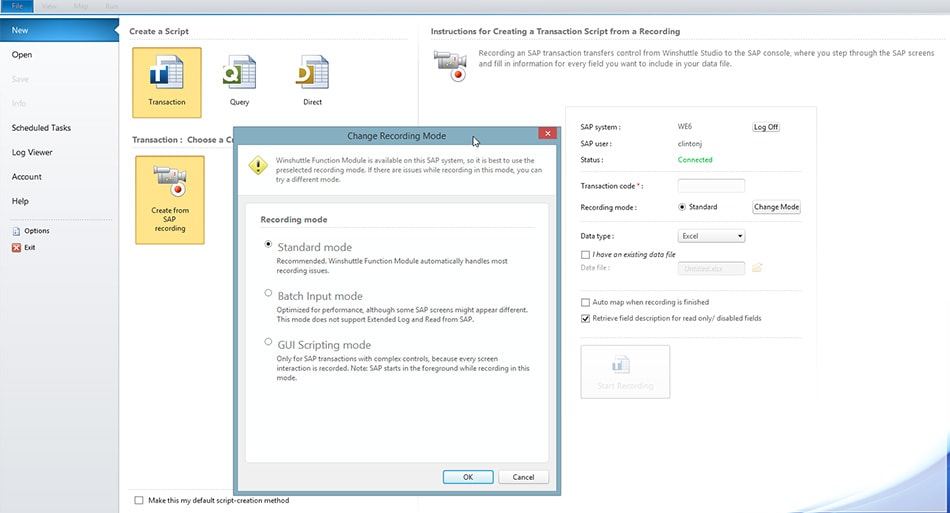
Task: Click Create from SAP recording tile
Action: 169,200
